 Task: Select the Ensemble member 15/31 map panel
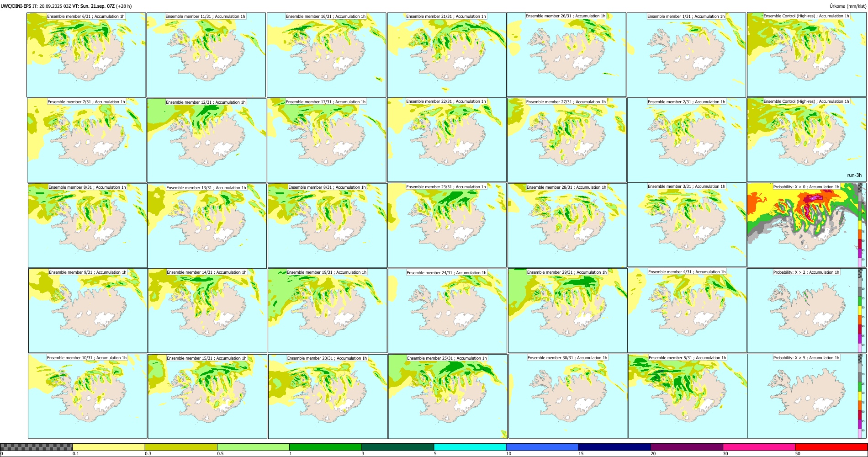207,396
